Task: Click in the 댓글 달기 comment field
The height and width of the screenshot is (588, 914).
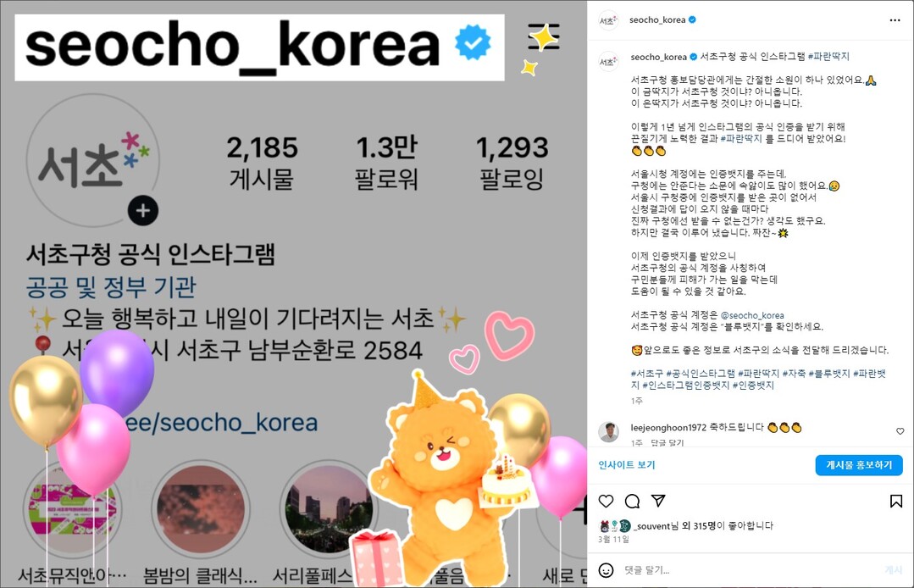Action: click(752, 570)
